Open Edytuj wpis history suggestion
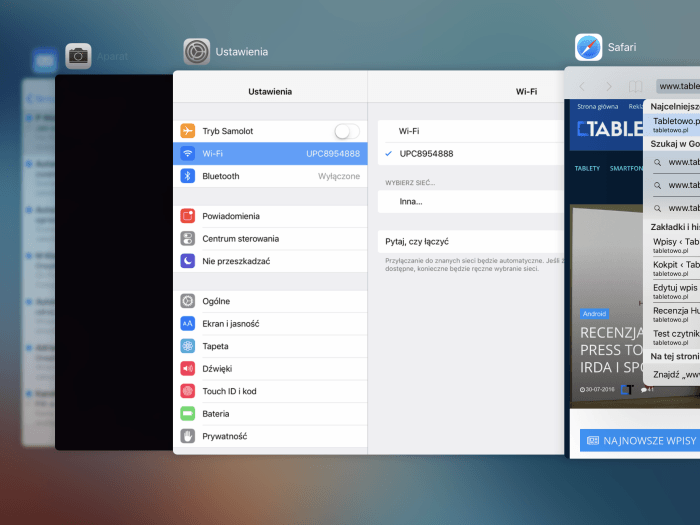700x525 pixels. (x=671, y=291)
